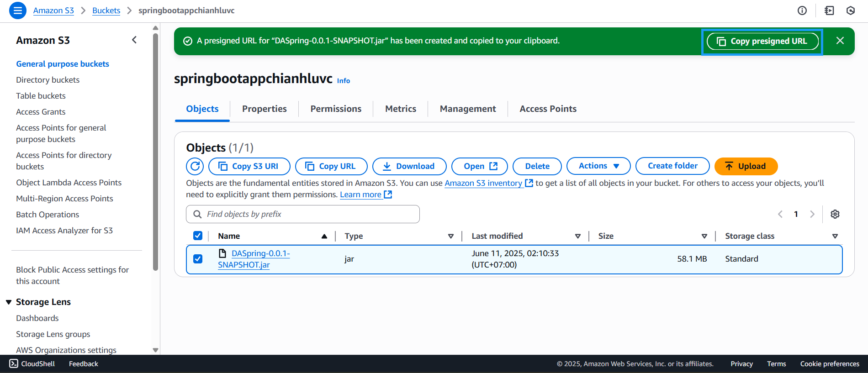Viewport: 868px width, 373px height.
Task: Open Cookie preferences in the footer
Action: (x=830, y=364)
